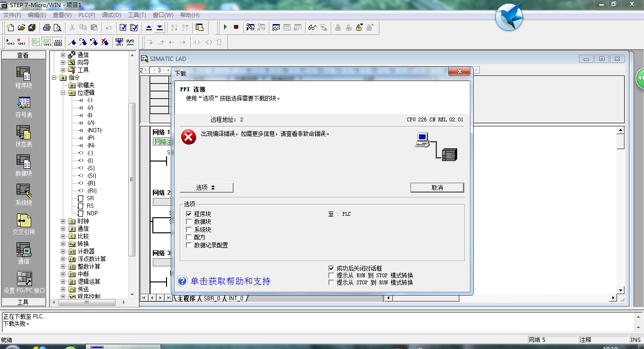
Task: Click the Compile All toolbar icon
Action: pyautogui.click(x=134, y=27)
